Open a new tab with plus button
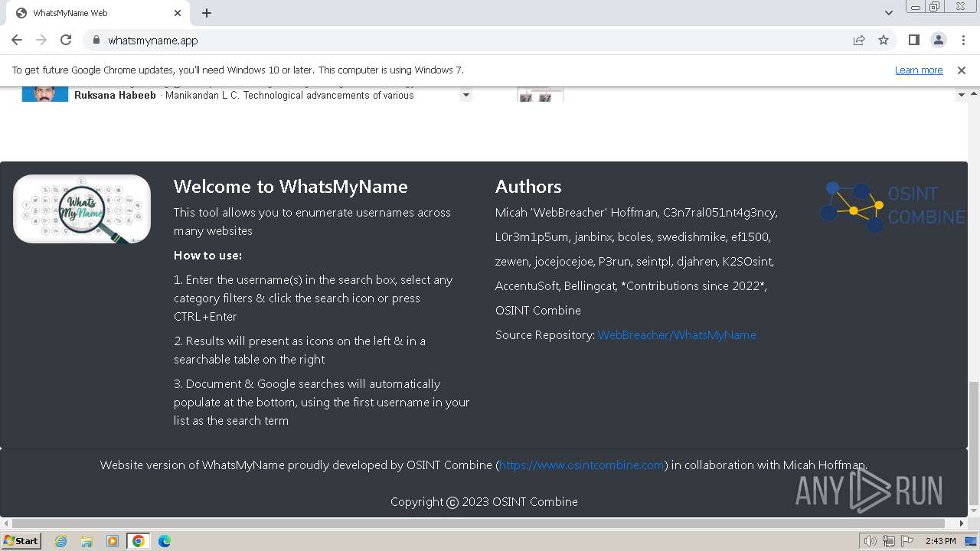Image resolution: width=980 pixels, height=551 pixels. tap(207, 13)
